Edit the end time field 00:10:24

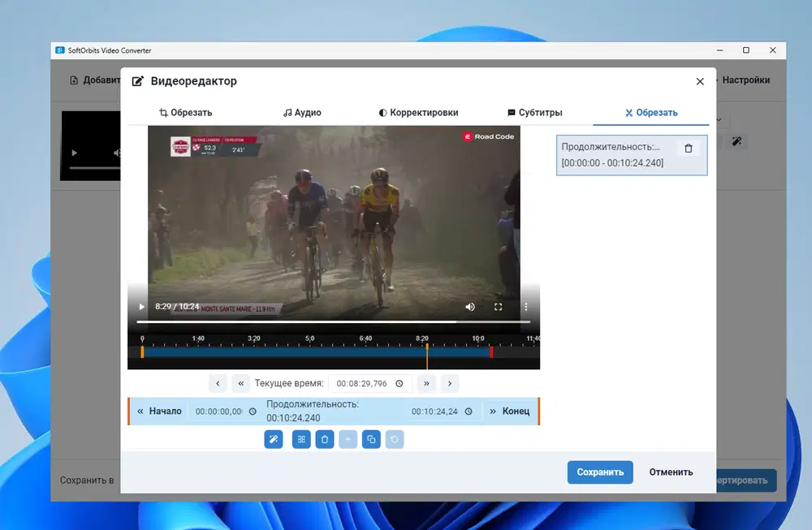pyautogui.click(x=434, y=412)
